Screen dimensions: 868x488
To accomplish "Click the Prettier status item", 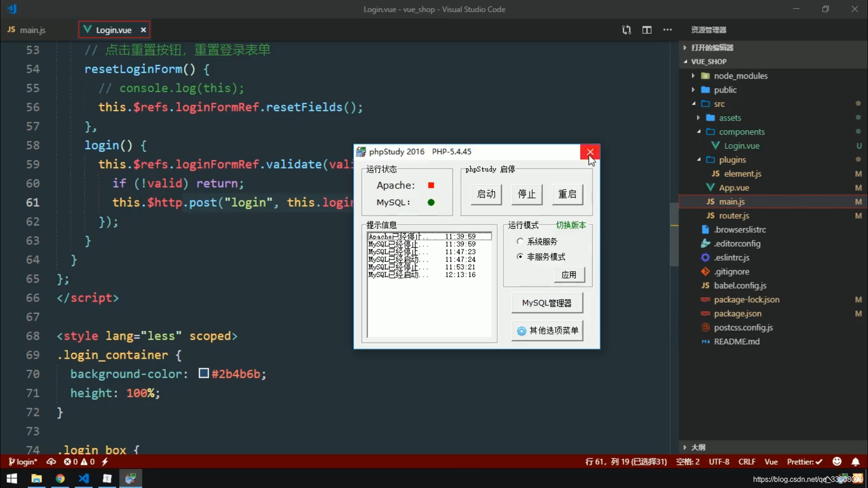I will (804, 462).
